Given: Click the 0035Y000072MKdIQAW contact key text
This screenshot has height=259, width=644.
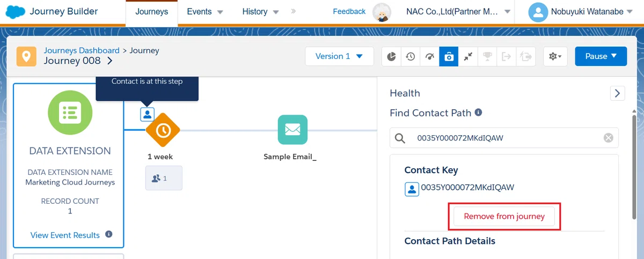Looking at the screenshot, I should [x=468, y=187].
